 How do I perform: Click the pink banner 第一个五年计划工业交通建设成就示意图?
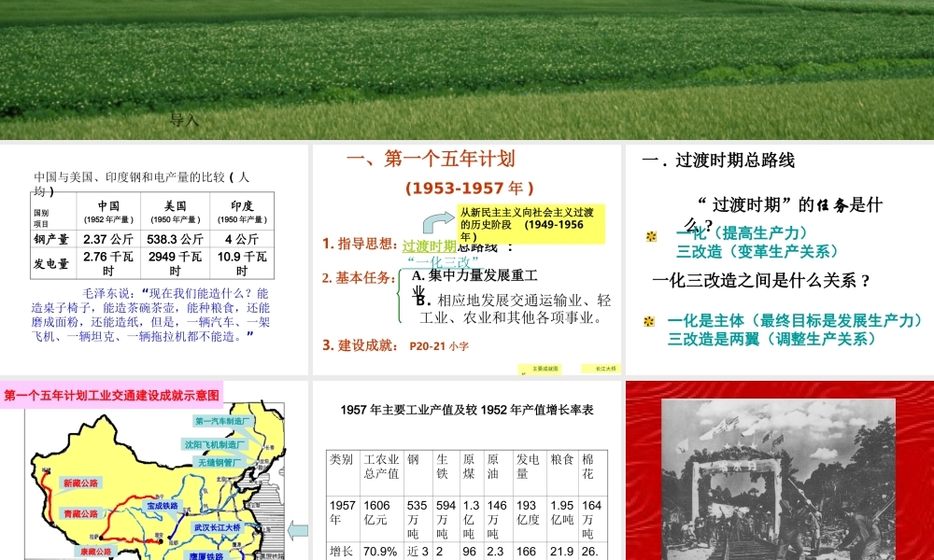coord(112,395)
